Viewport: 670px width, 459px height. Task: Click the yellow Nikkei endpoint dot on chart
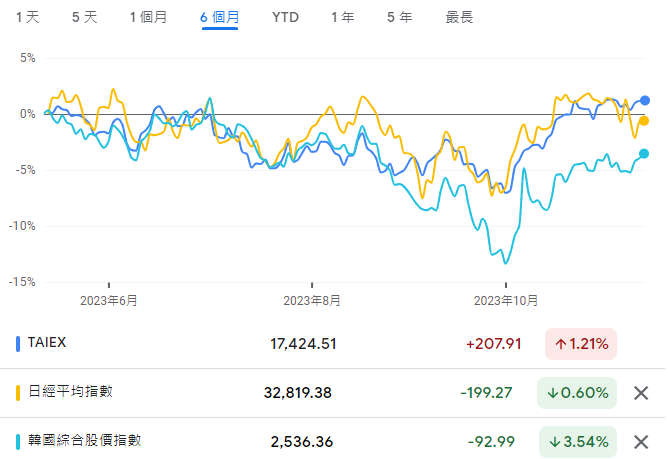pos(645,121)
